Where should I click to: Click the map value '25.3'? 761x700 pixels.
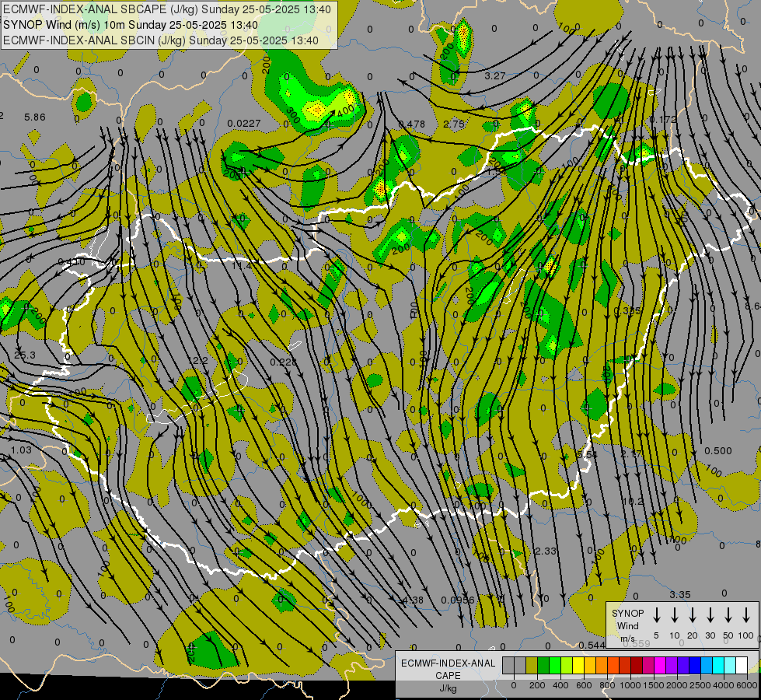[x=25, y=355]
